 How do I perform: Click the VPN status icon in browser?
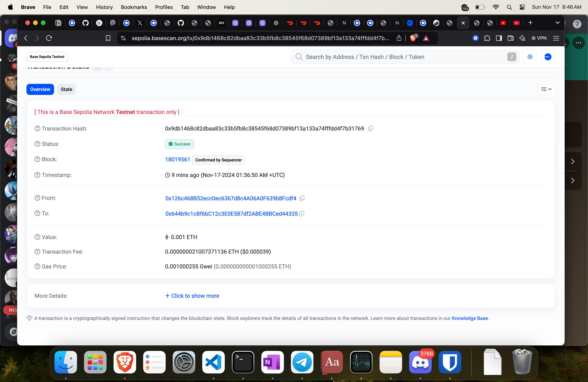539,38
